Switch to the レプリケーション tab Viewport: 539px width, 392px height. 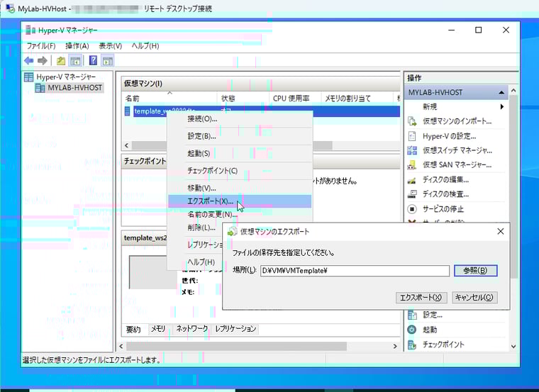[235, 329]
